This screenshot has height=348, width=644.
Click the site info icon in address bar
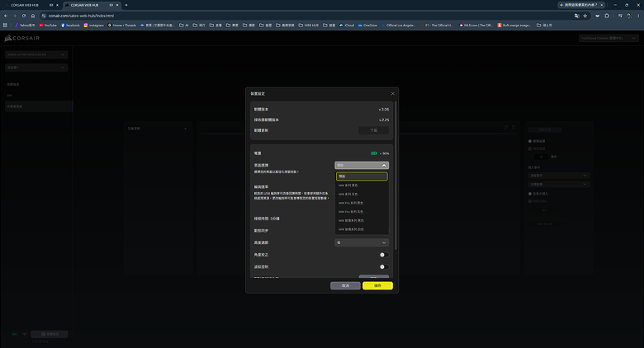(x=44, y=16)
